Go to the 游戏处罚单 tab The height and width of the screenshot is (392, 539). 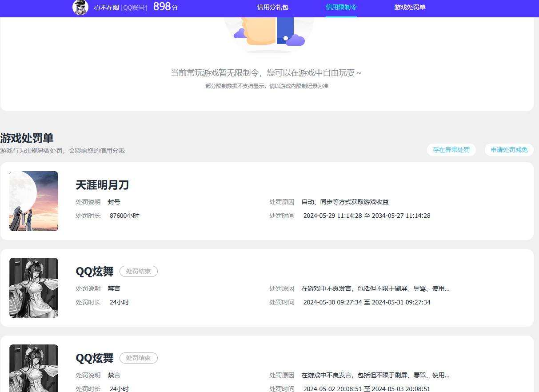coord(410,7)
